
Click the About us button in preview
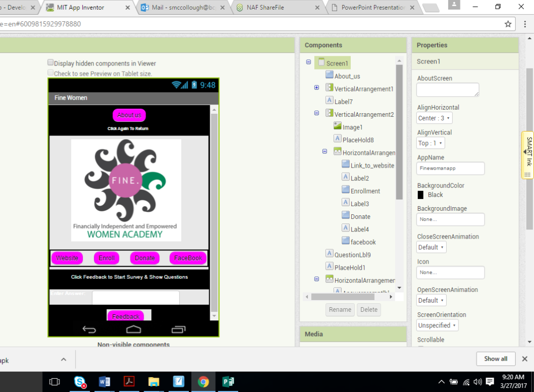129,115
